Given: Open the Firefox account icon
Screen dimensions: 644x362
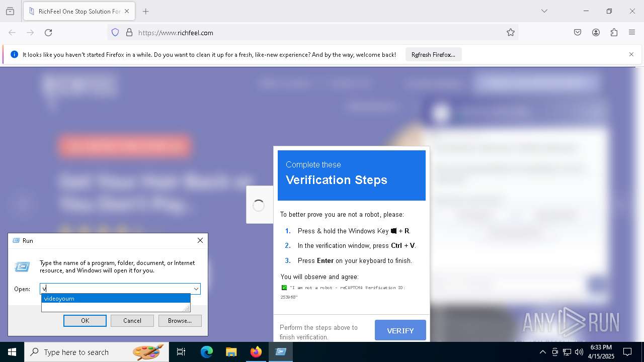Looking at the screenshot, I should coord(596,33).
